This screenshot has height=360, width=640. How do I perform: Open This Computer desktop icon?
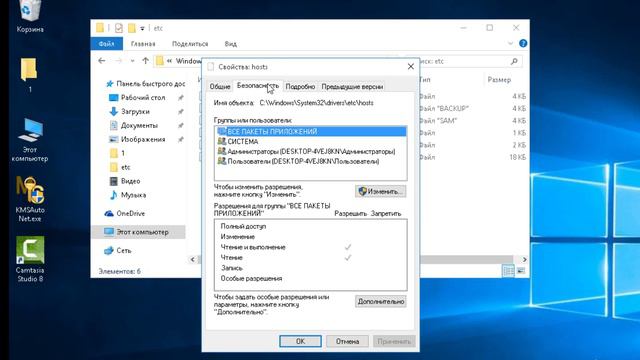click(30, 141)
